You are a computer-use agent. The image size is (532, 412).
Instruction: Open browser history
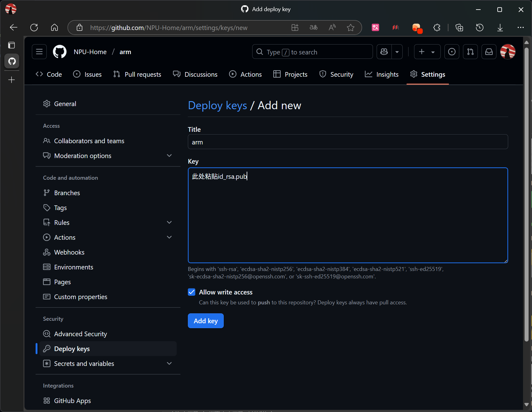pyautogui.click(x=480, y=28)
